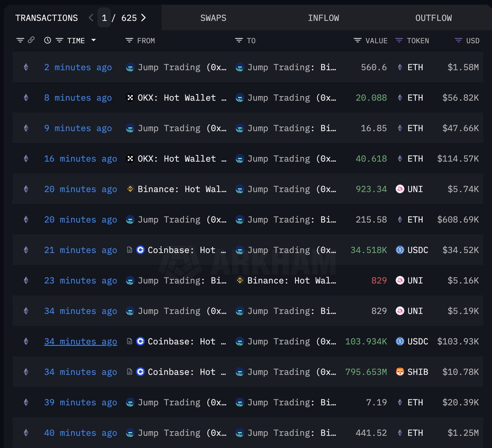Screen dimensions: 492x448
Task: Go to next transactions page
Action: tap(143, 18)
